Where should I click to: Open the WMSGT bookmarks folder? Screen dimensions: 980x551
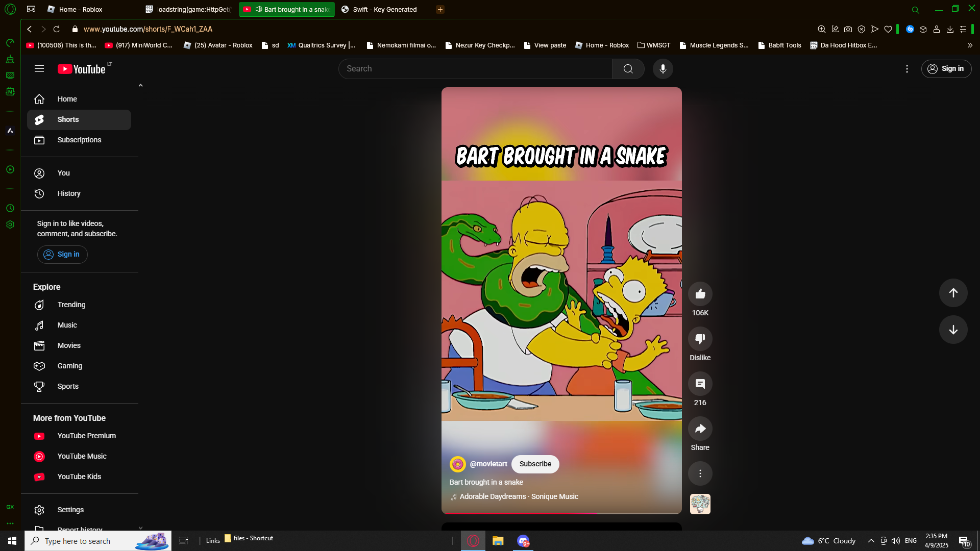[x=654, y=45]
